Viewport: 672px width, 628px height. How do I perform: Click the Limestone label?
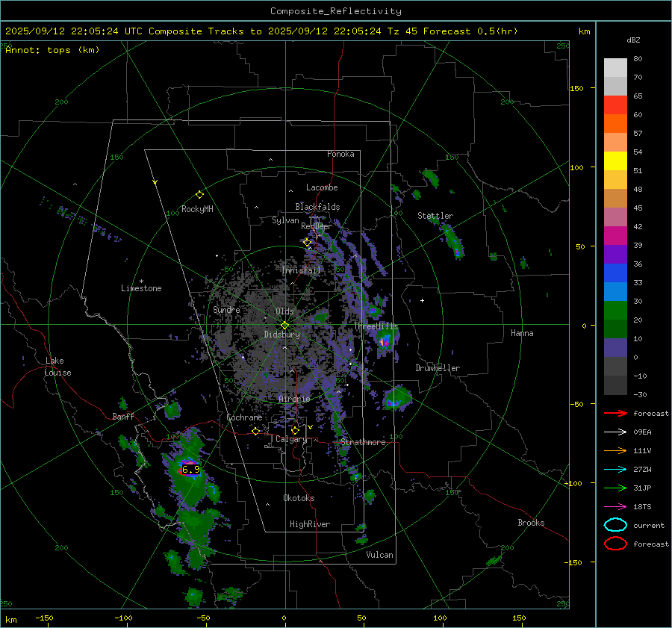141,288
